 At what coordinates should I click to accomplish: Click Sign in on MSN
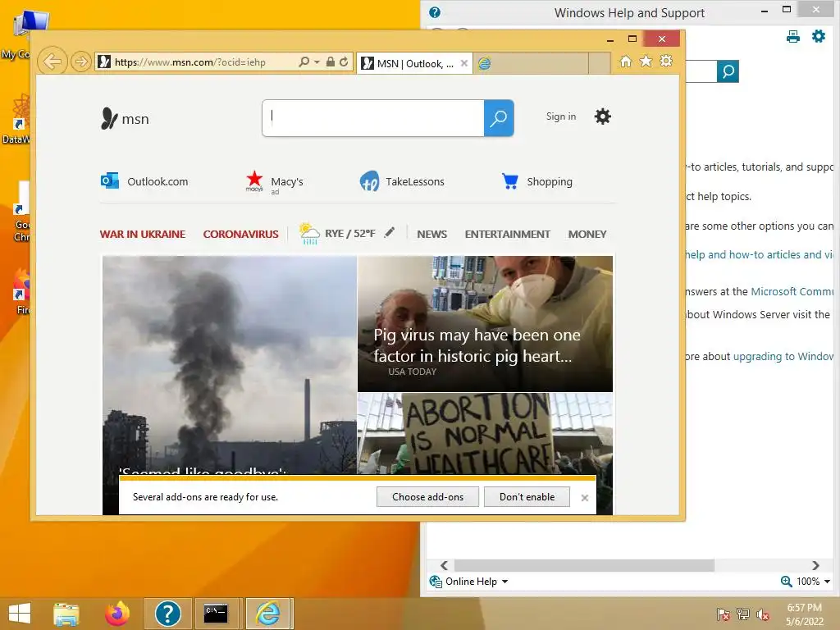coord(561,116)
